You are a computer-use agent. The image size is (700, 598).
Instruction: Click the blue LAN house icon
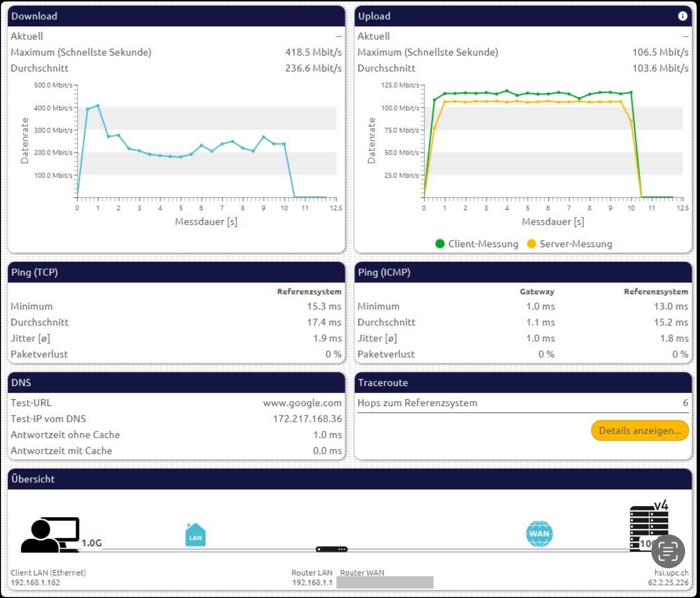click(195, 535)
